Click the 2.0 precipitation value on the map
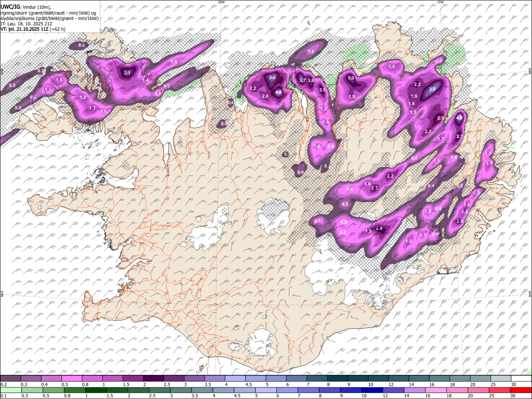The image size is (532, 399). point(265,96)
